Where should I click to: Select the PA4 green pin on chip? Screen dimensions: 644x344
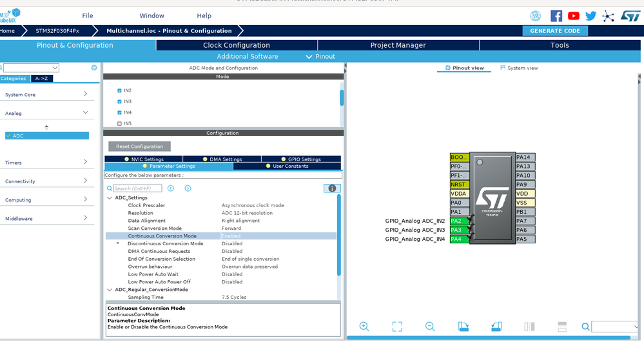(459, 239)
